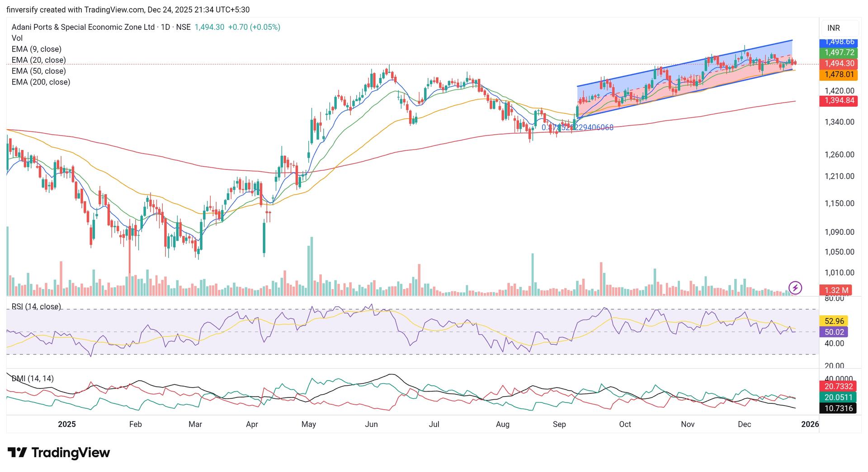This screenshot has width=868, height=472.
Task: Click the 1,394.84 red EMA tag
Action: (839, 100)
